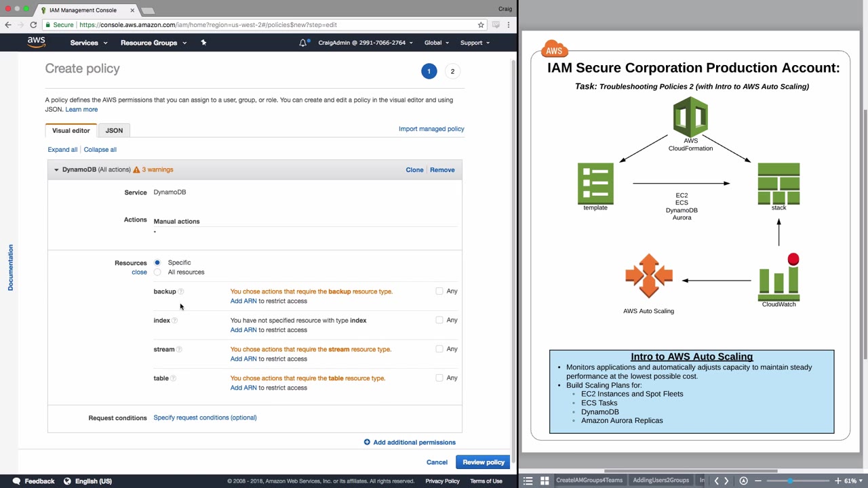Click the zoom out minus icon

pos(758,481)
